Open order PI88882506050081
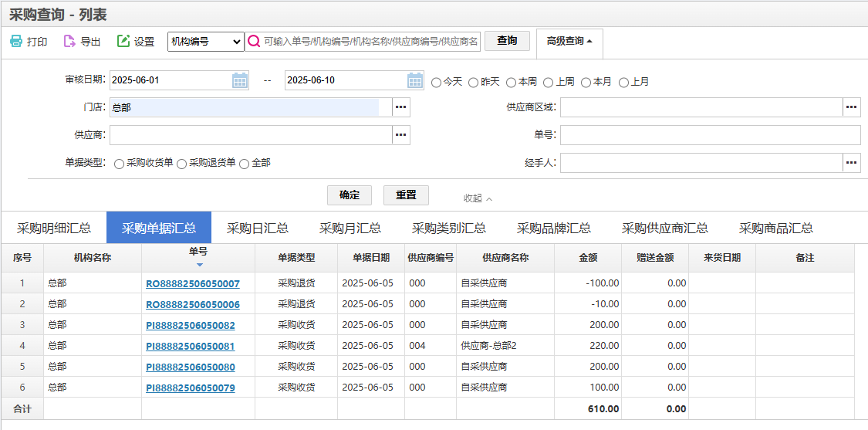Viewport: 868px width, 430px height. coord(191,347)
